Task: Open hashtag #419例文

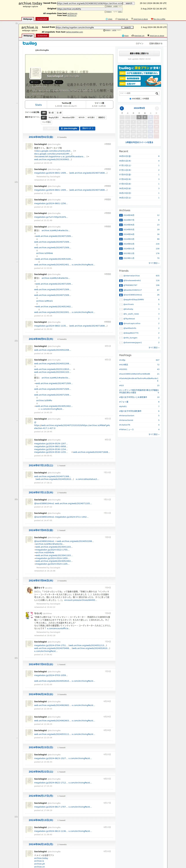Action: click(124, 365)
